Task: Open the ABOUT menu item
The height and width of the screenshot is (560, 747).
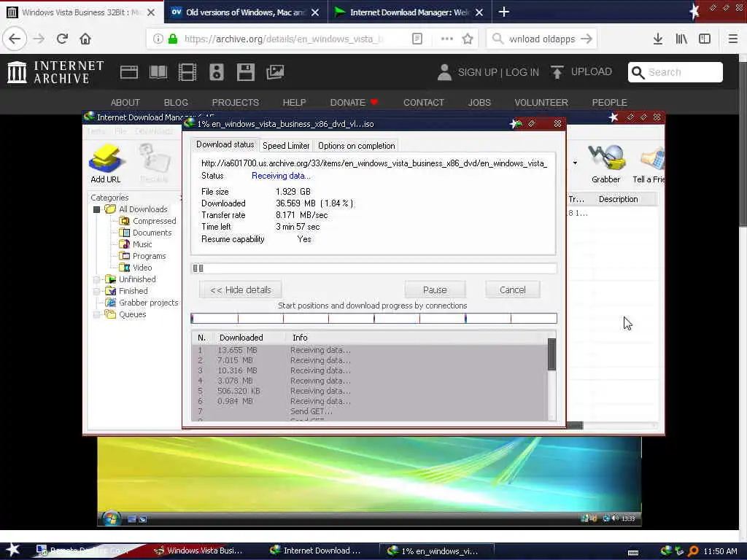Action: click(125, 102)
